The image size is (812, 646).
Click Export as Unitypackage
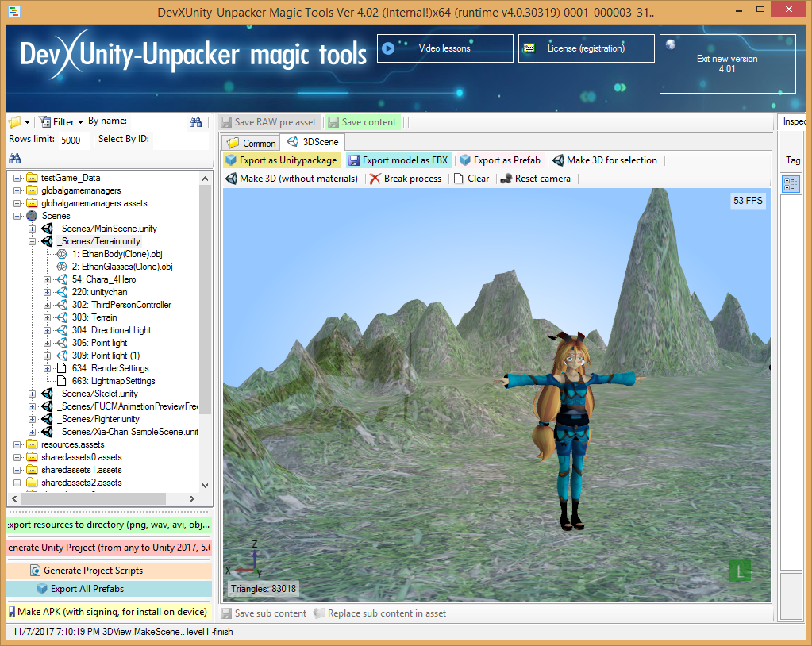pos(282,160)
